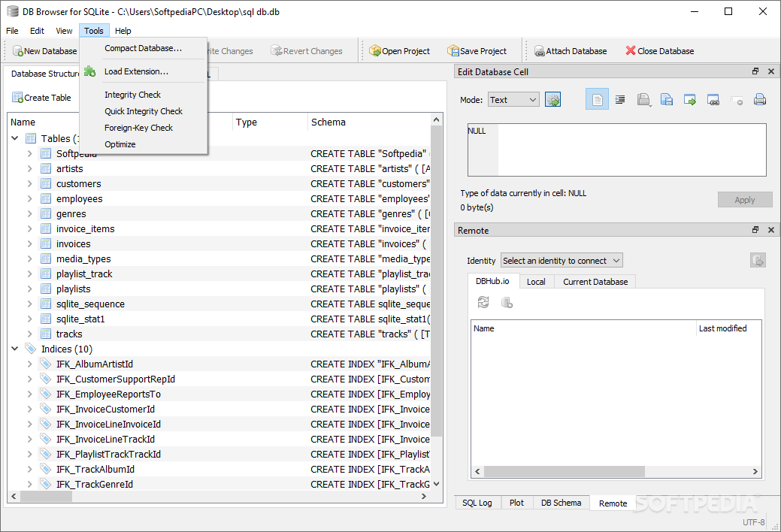
Task: Expand the employees table node
Action: click(x=30, y=199)
